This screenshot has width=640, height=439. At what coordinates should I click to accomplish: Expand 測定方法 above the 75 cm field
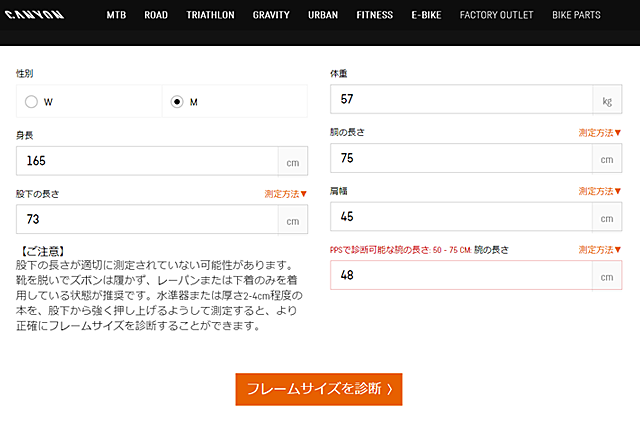coord(600,132)
